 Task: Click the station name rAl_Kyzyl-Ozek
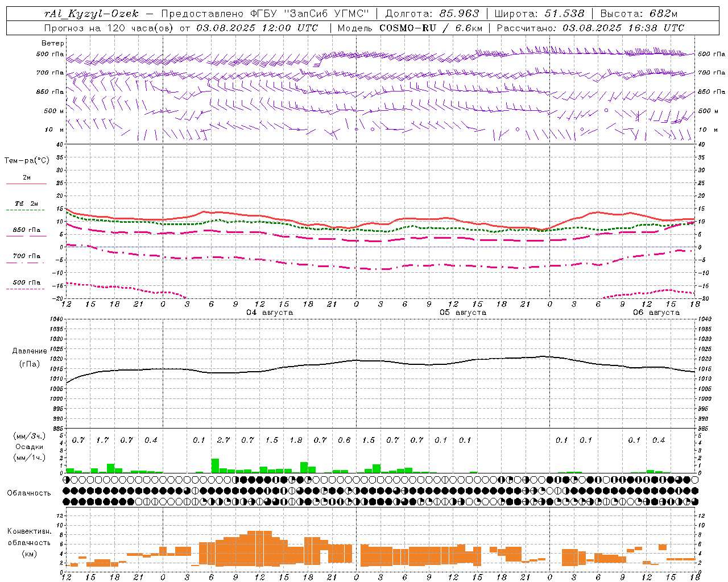pos(91,14)
